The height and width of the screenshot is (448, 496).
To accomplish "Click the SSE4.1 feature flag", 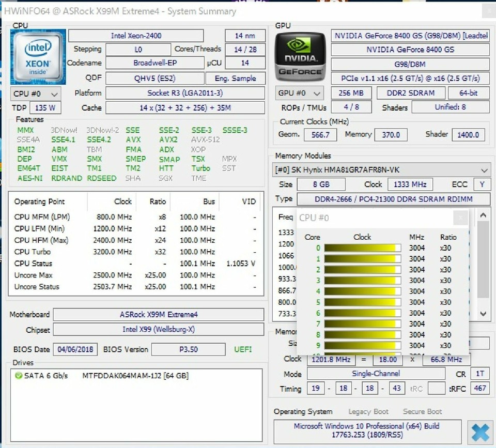I will click(x=63, y=140).
